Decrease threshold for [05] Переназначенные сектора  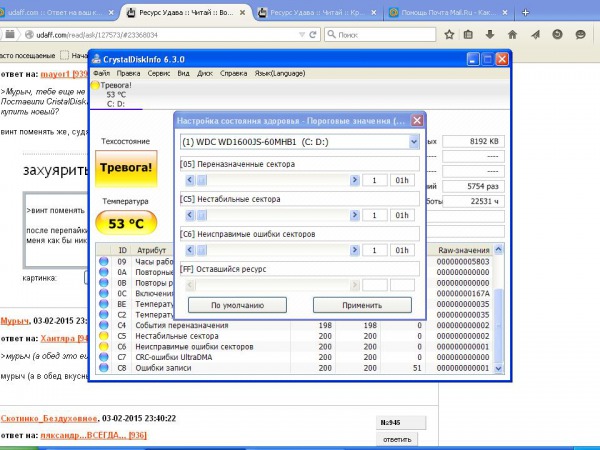(x=190, y=180)
